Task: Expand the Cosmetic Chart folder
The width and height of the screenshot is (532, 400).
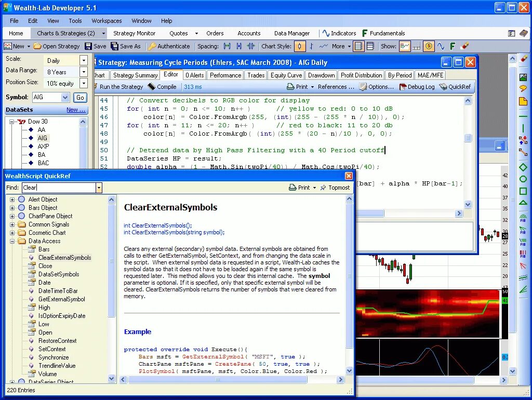Action: coord(12,233)
